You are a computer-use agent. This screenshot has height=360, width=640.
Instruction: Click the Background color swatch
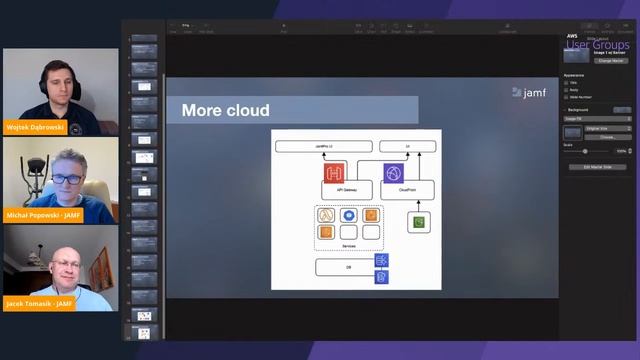pos(622,110)
